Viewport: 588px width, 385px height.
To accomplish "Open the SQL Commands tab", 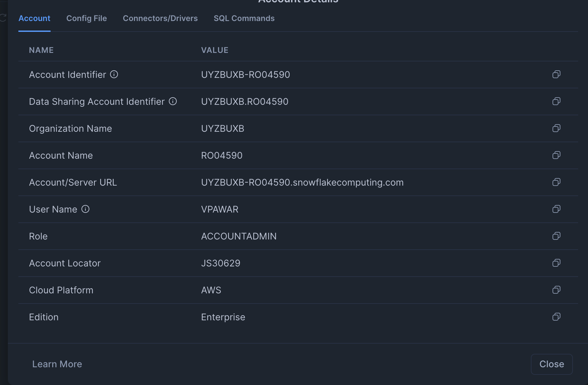I will (244, 18).
